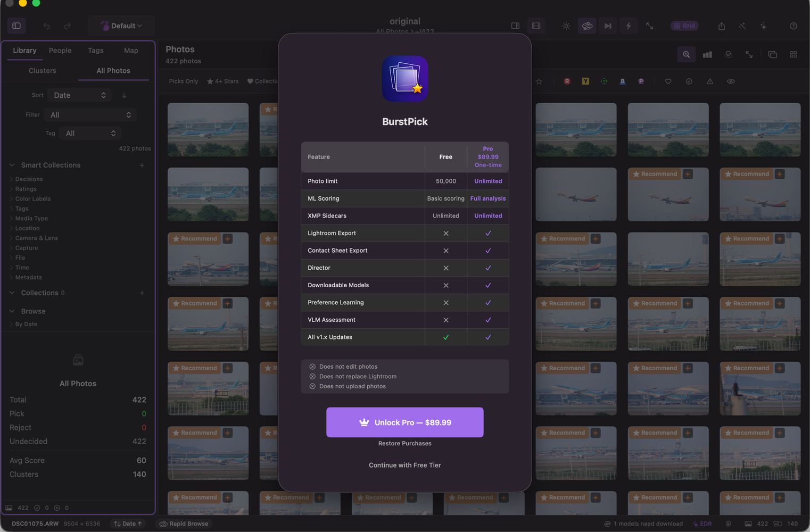
Task: Select the Clusters sub-tab
Action: 43,71
